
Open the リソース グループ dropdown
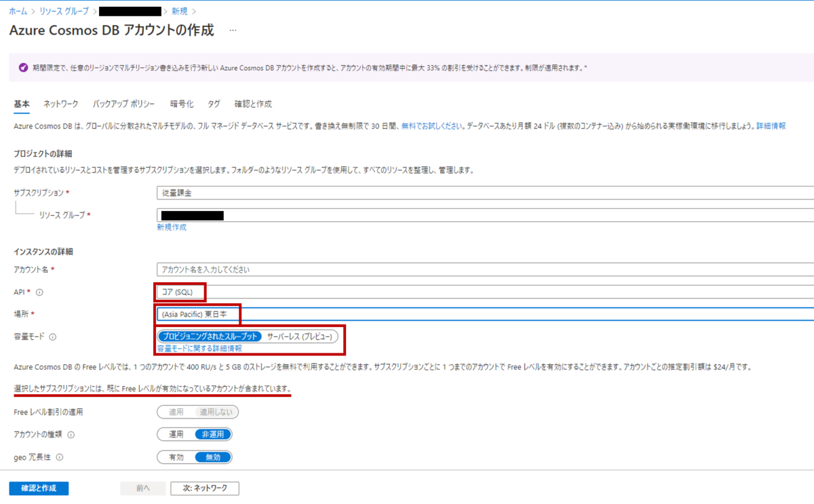tap(485, 215)
